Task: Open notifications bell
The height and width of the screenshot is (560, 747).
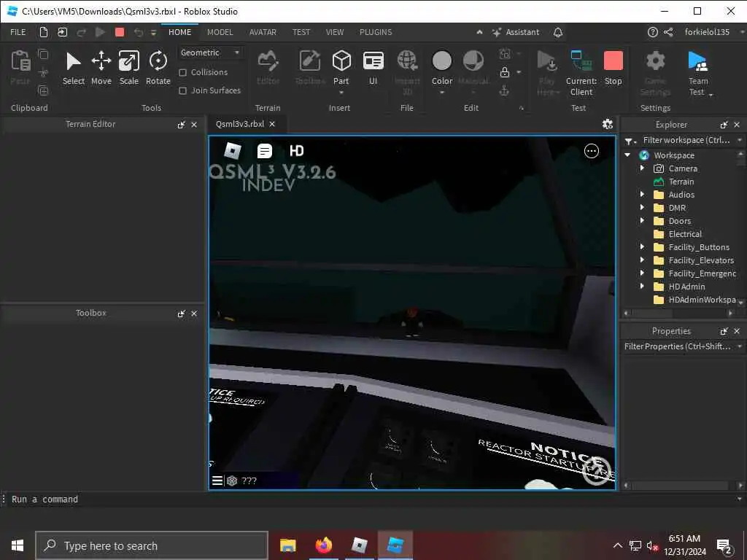Action: (558, 32)
